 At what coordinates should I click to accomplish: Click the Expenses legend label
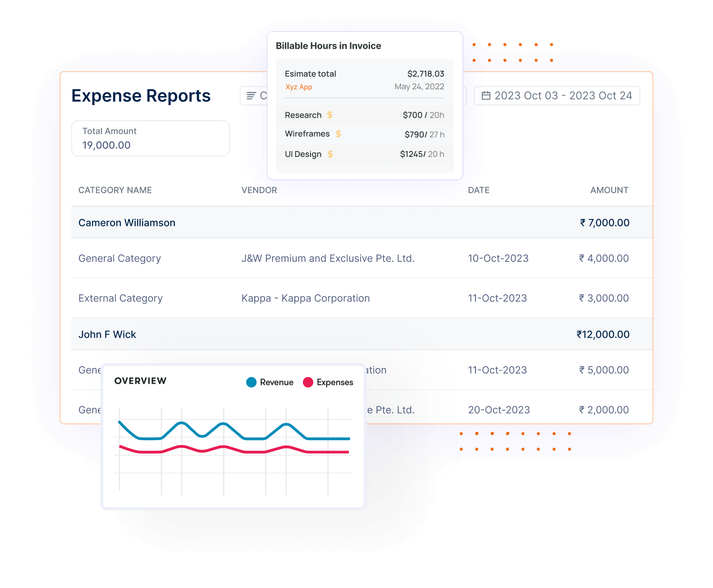pyautogui.click(x=335, y=382)
